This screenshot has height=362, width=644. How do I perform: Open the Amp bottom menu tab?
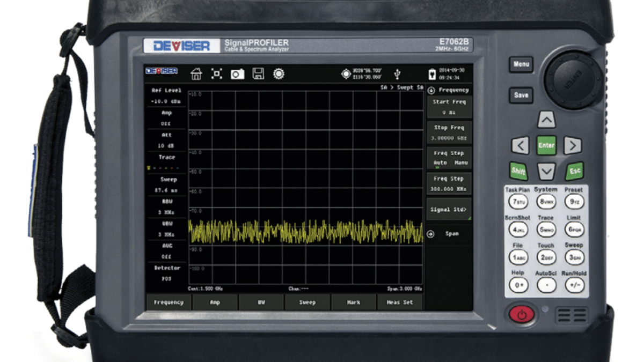tap(215, 302)
